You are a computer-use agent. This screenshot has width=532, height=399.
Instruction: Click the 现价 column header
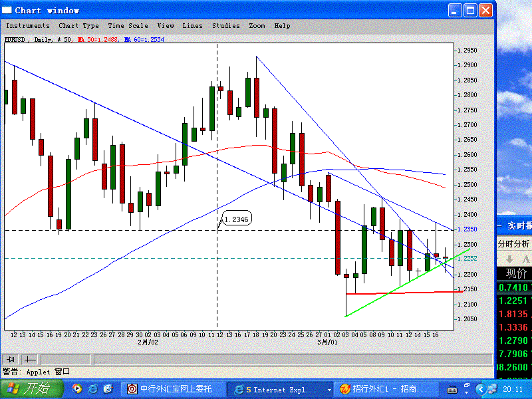point(516,273)
